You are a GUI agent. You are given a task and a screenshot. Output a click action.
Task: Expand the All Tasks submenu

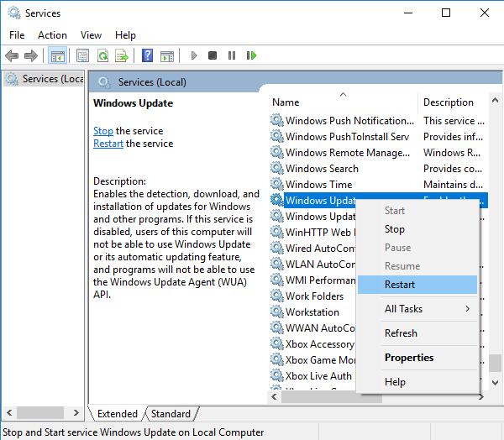pos(417,309)
